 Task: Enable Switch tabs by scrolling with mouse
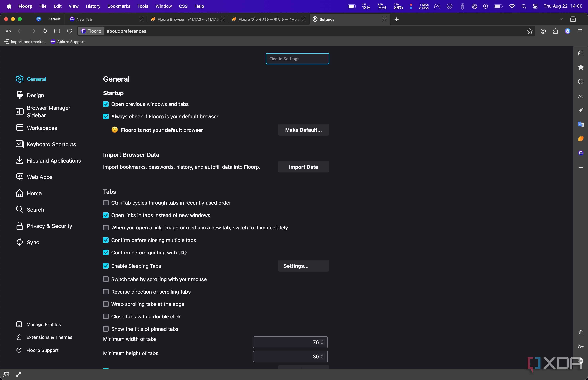[106, 279]
